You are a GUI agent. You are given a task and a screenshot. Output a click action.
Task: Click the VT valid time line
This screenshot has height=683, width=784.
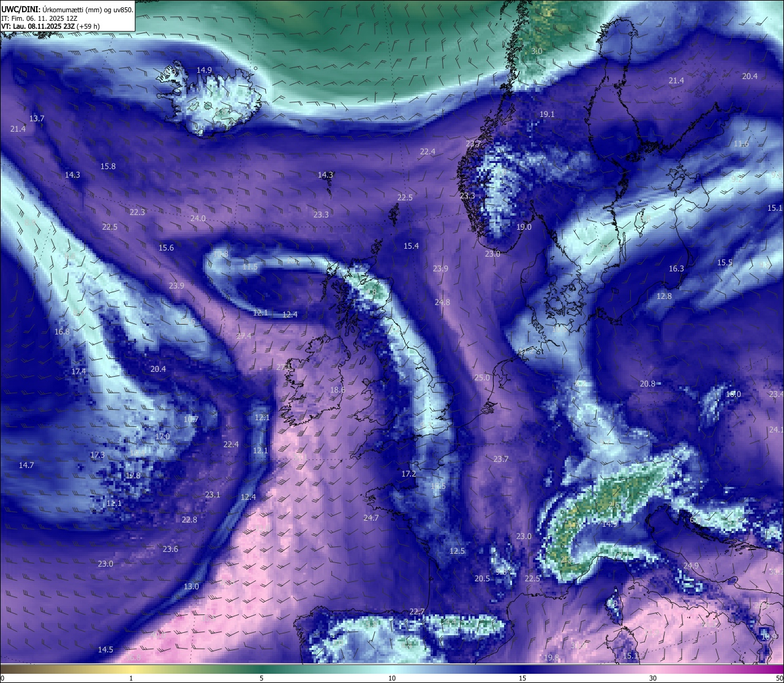coord(50,26)
